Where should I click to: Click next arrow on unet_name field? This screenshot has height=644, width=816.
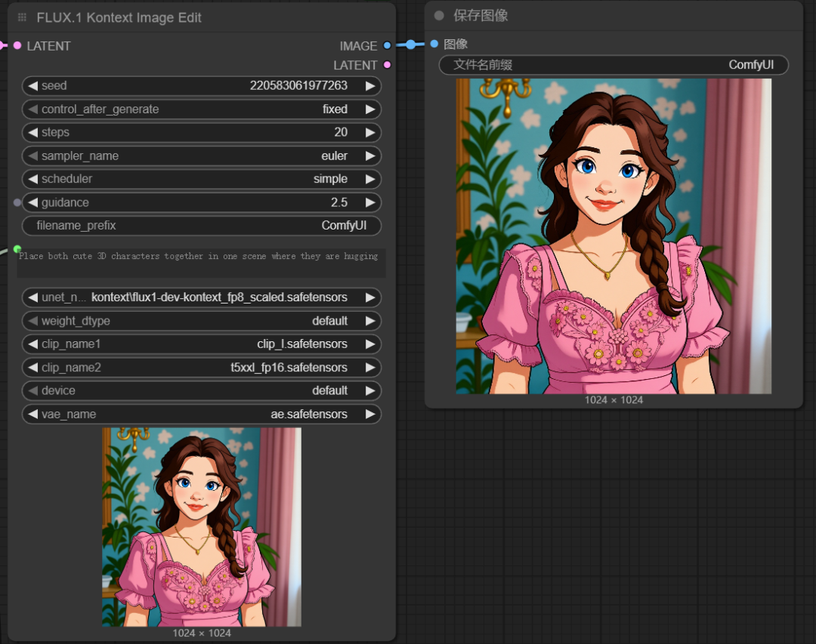click(x=370, y=297)
